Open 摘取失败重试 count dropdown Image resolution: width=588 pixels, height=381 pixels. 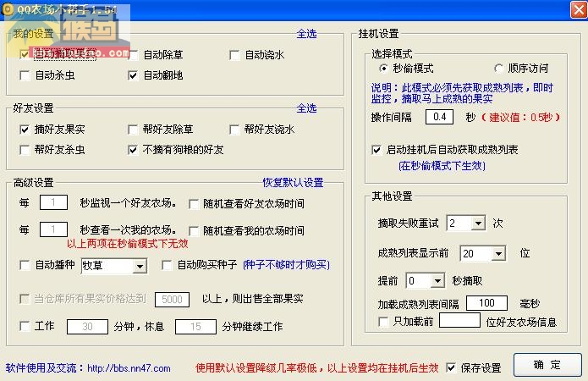[478, 224]
